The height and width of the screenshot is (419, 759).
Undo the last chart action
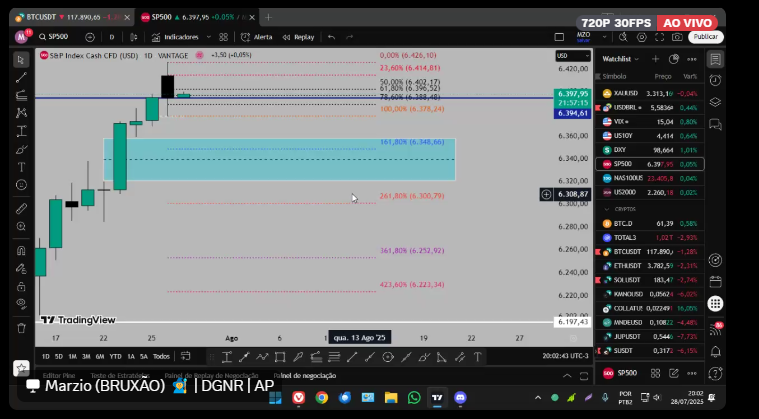click(x=331, y=37)
